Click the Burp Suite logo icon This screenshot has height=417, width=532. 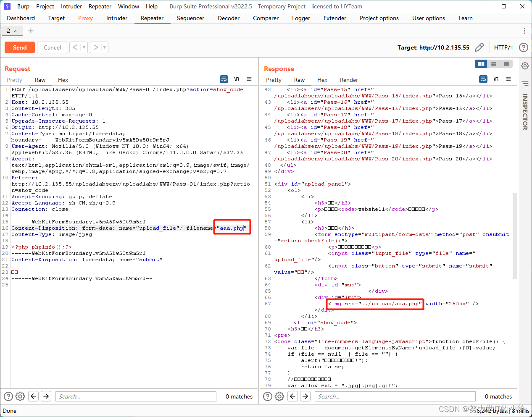coord(7,6)
